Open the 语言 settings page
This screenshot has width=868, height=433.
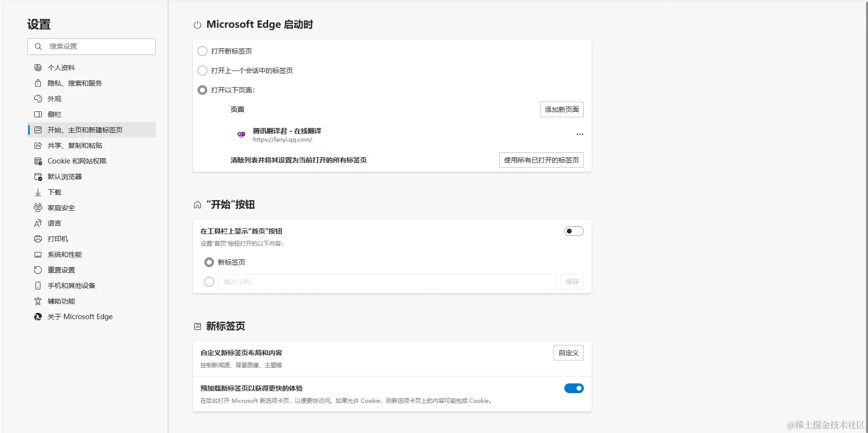pyautogui.click(x=91, y=223)
